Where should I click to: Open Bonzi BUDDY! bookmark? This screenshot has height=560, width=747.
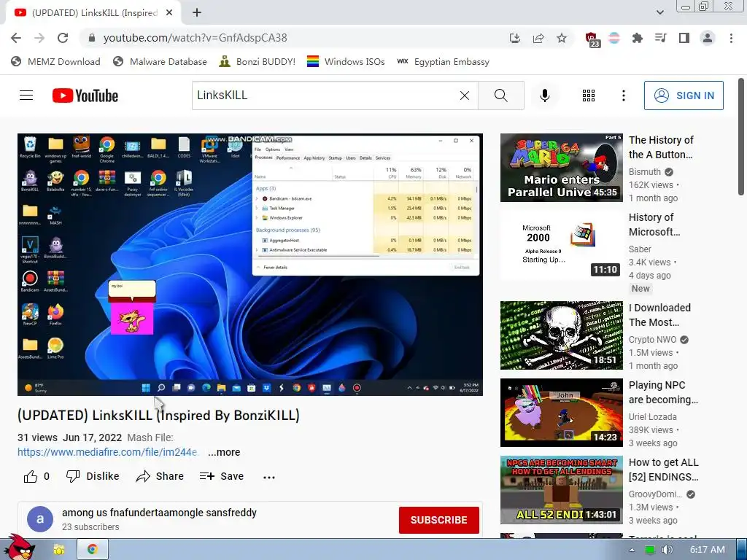(258, 62)
